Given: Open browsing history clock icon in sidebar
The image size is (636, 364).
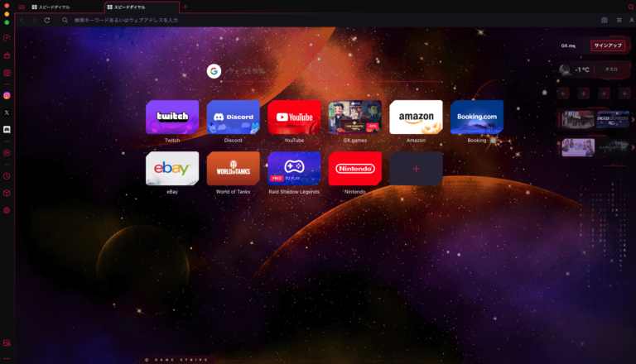Looking at the screenshot, I should (x=7, y=176).
